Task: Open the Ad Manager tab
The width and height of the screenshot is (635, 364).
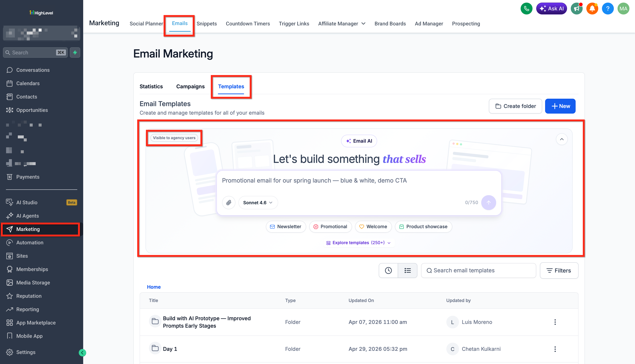Action: (x=429, y=24)
